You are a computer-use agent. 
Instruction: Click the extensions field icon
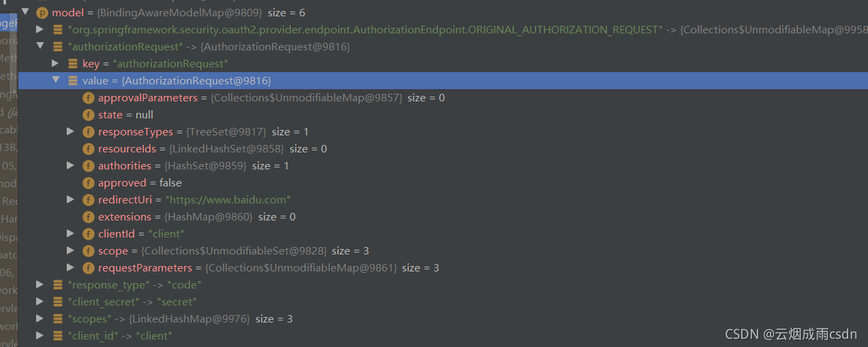click(x=88, y=217)
